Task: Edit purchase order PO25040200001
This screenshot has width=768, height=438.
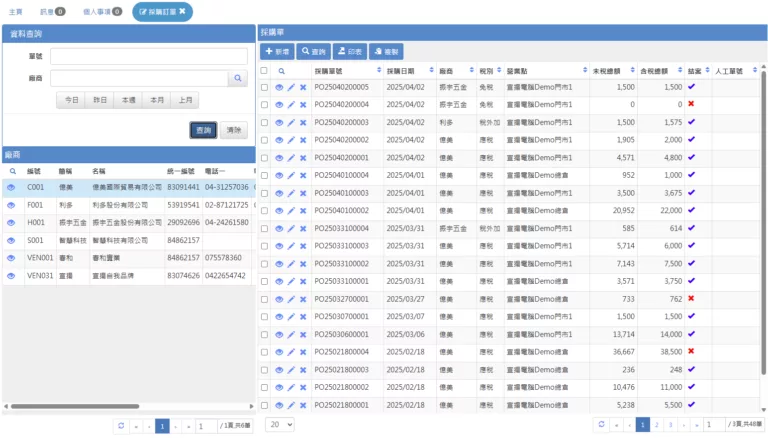Action: (291, 158)
